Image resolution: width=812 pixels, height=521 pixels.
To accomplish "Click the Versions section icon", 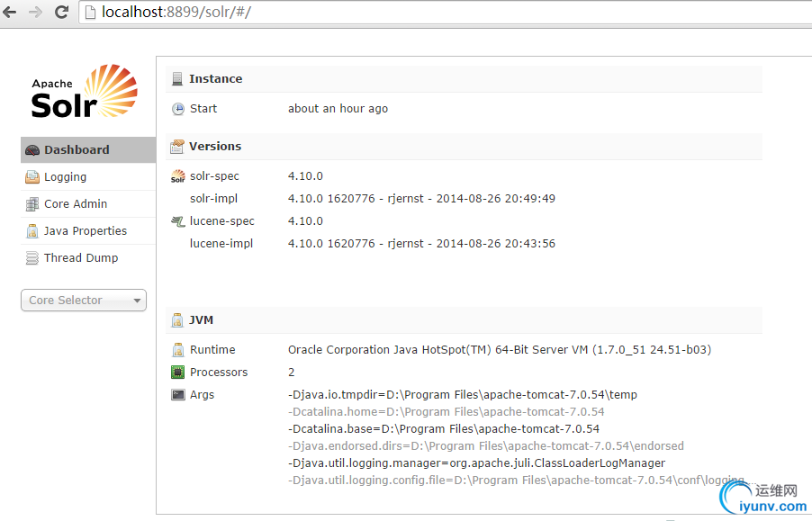I will [177, 147].
